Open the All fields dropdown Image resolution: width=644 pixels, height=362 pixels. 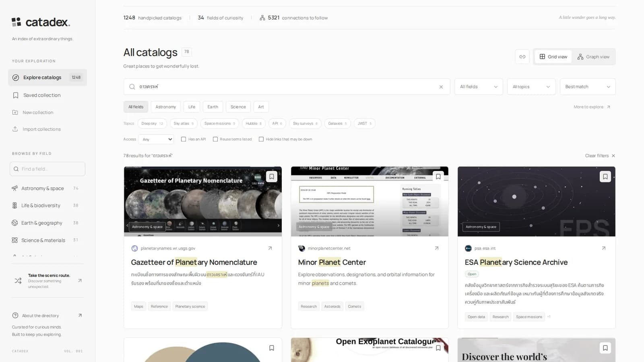(479, 87)
